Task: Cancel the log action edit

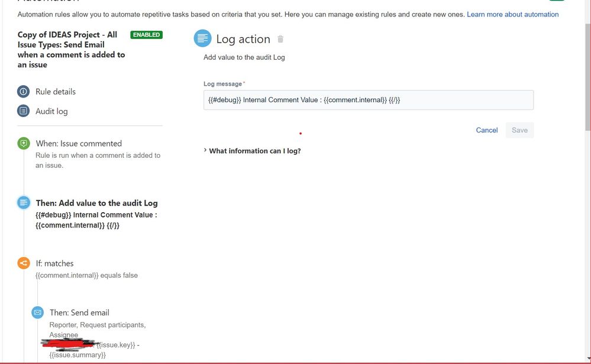Action: (x=487, y=130)
